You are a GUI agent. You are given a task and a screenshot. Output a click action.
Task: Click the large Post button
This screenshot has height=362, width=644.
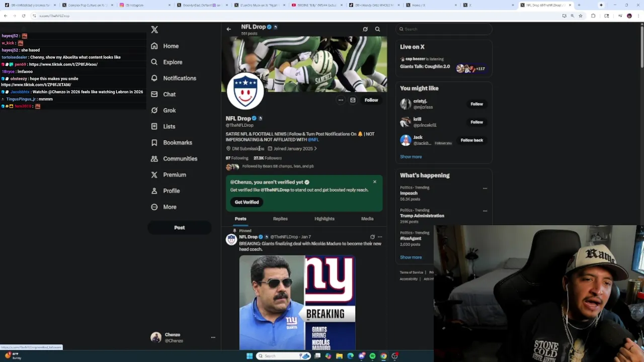(179, 227)
